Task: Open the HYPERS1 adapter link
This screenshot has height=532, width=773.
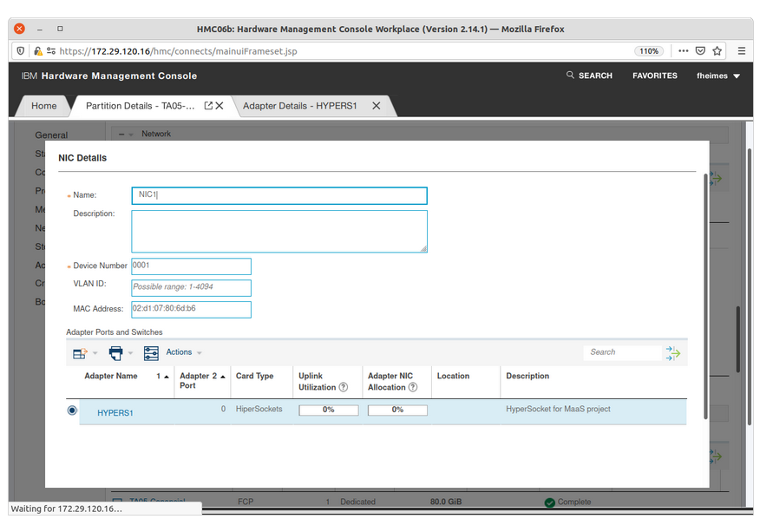Action: tap(115, 413)
